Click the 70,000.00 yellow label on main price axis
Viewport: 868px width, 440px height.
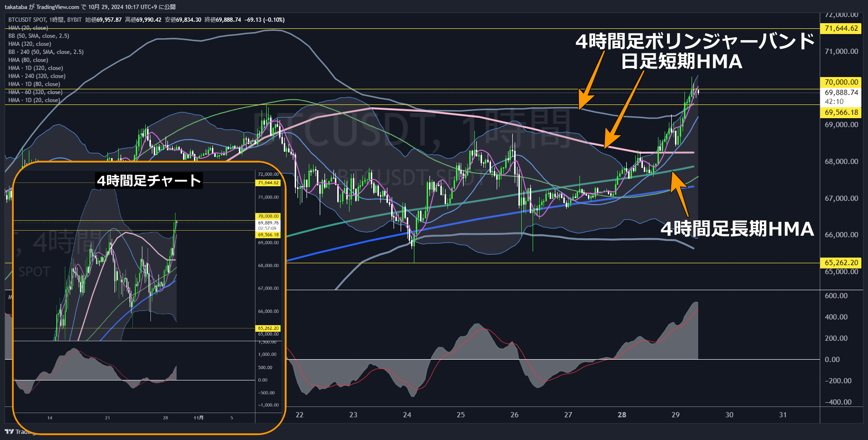point(842,82)
